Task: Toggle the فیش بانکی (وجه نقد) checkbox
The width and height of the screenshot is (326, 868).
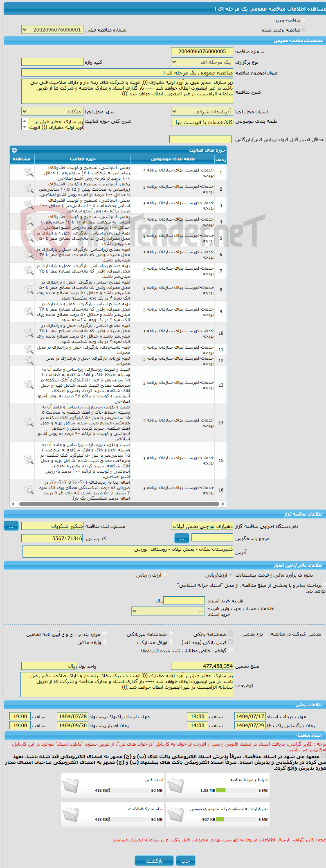Action: click(230, 642)
